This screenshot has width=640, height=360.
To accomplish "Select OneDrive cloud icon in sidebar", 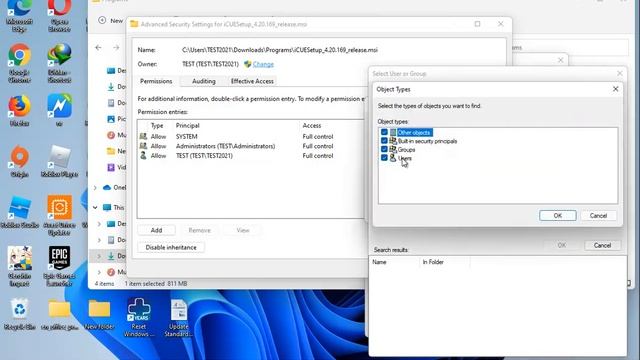I will point(107,187).
